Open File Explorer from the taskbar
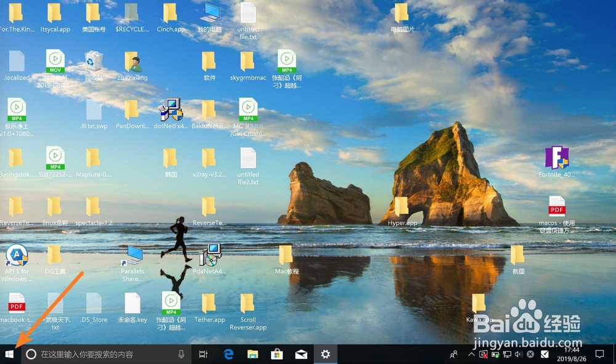Viewport: 616px width, 364px height. 252,354
